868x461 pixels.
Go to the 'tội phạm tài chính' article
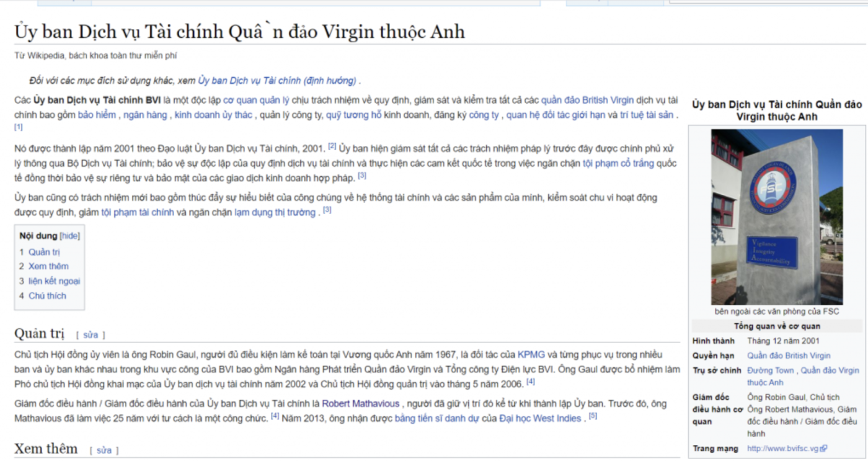coord(138,212)
